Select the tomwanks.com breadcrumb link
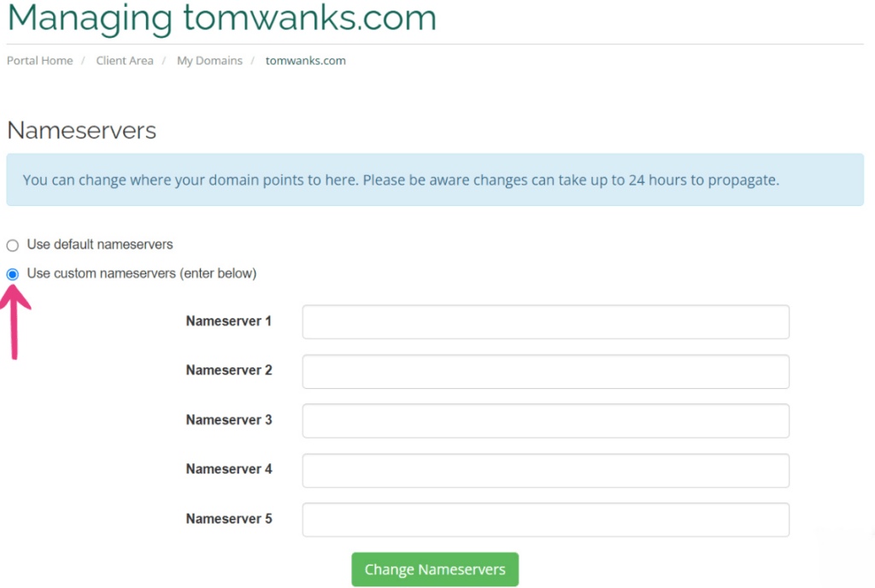The image size is (875, 588). (305, 61)
